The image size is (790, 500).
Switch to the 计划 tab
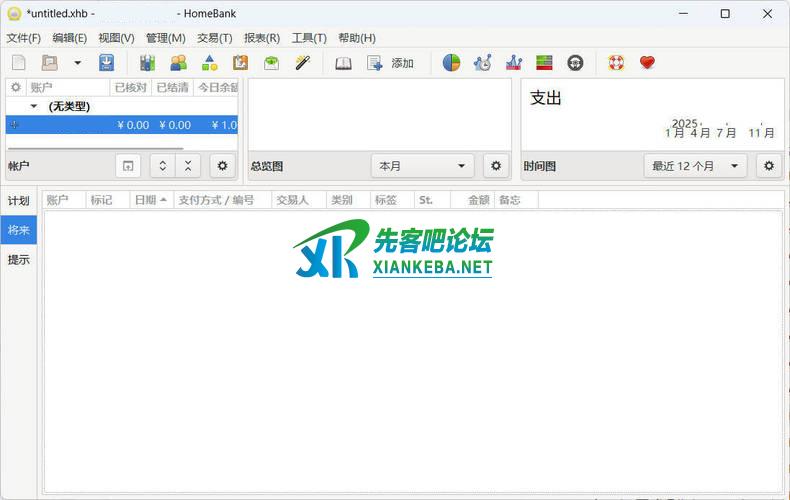click(18, 201)
